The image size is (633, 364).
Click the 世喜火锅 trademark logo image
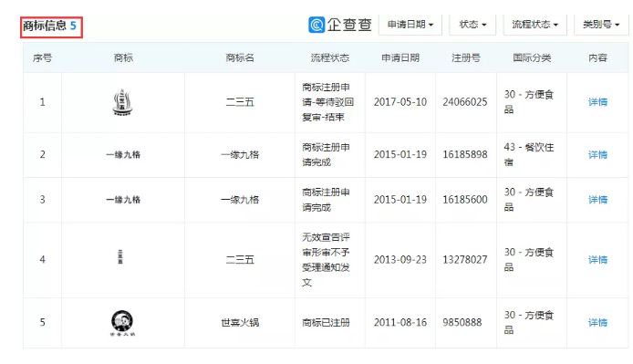(122, 322)
